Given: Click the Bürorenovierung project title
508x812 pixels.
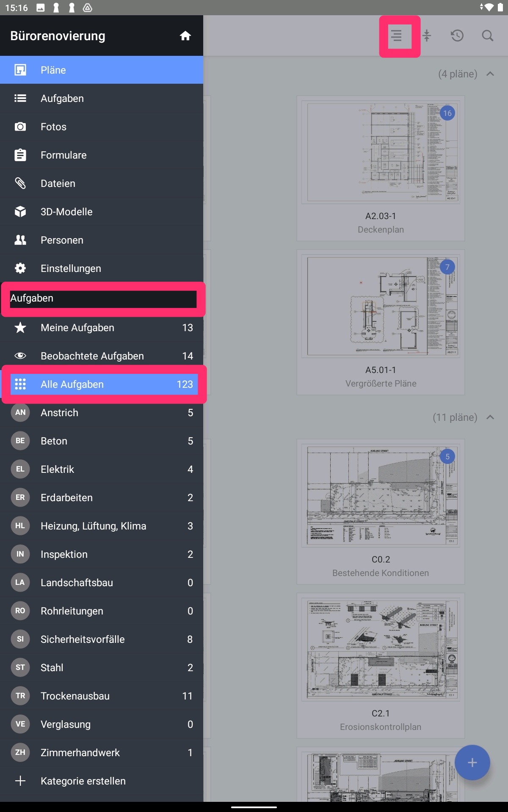Looking at the screenshot, I should pyautogui.click(x=58, y=36).
